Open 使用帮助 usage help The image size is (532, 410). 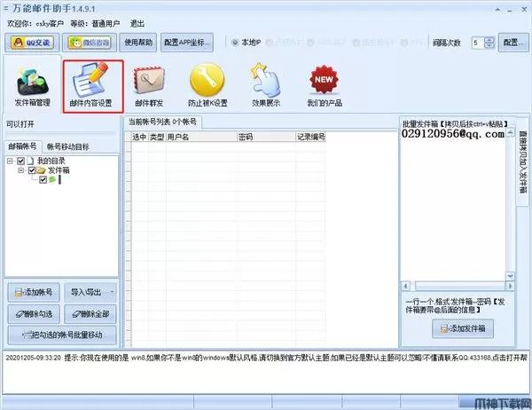click(138, 43)
